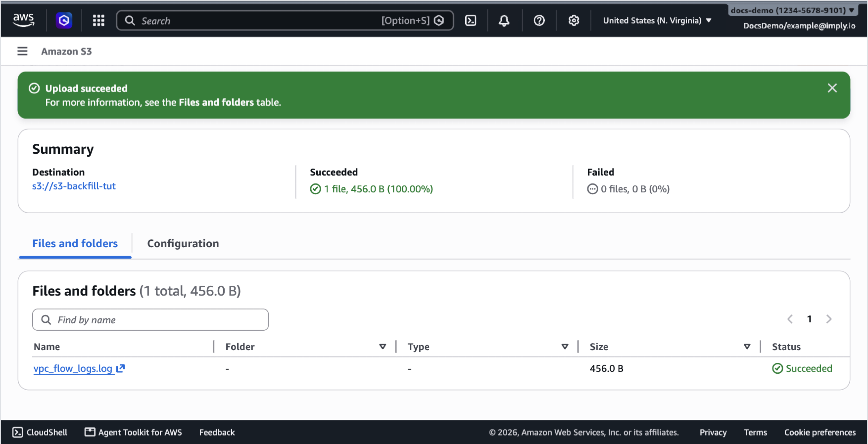Click the Size column header label
This screenshot has width=868, height=444.
pos(599,347)
